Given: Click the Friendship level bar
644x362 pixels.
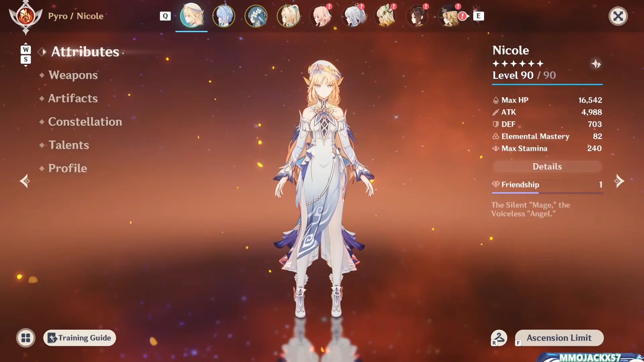Looking at the screenshot, I should (547, 193).
